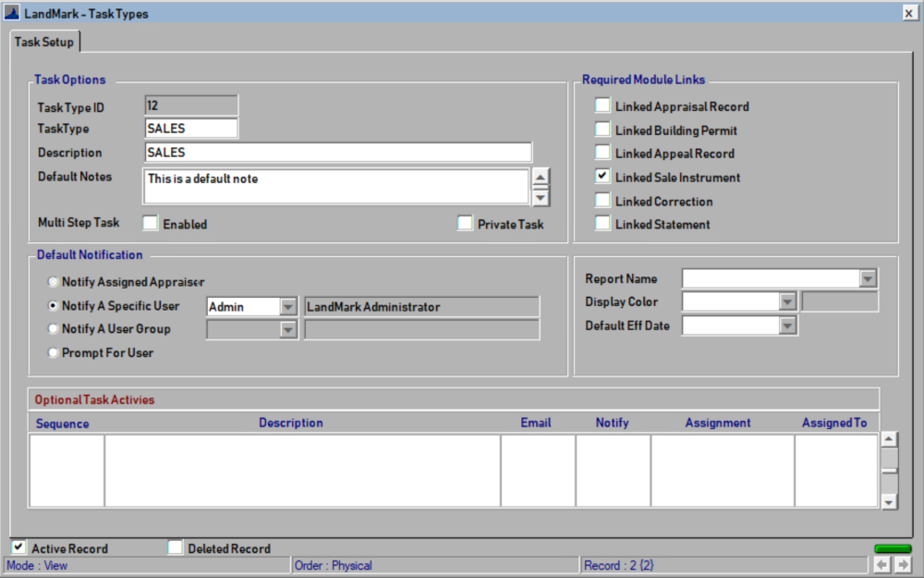Click the LandMark icon in the title bar
The height and width of the screenshot is (578, 924).
coord(13,12)
